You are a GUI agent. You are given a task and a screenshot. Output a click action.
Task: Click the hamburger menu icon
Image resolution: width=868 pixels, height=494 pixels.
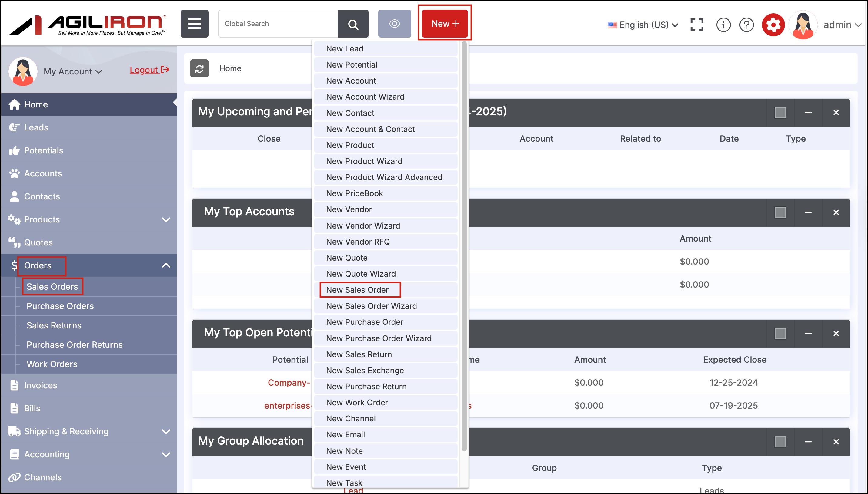[194, 24]
